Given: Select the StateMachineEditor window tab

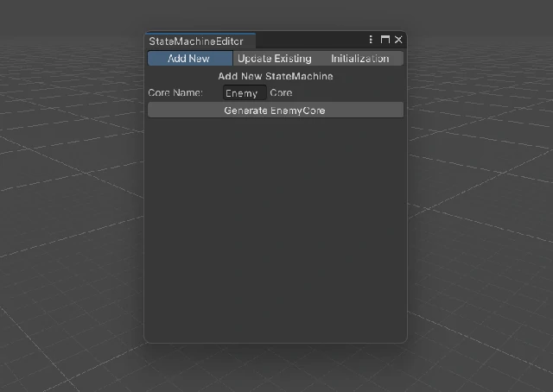Looking at the screenshot, I should tap(200, 41).
